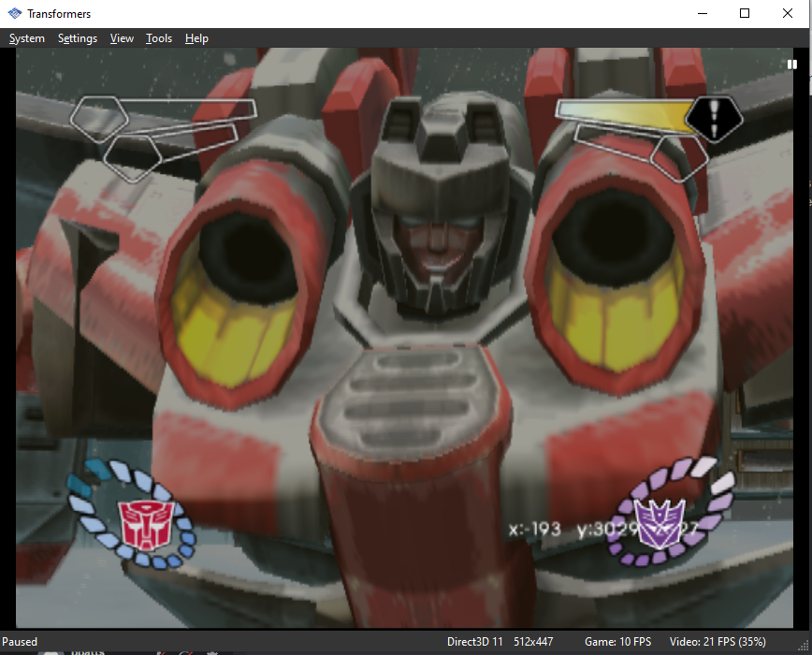
Task: Close the Transformers window
Action: [787, 13]
